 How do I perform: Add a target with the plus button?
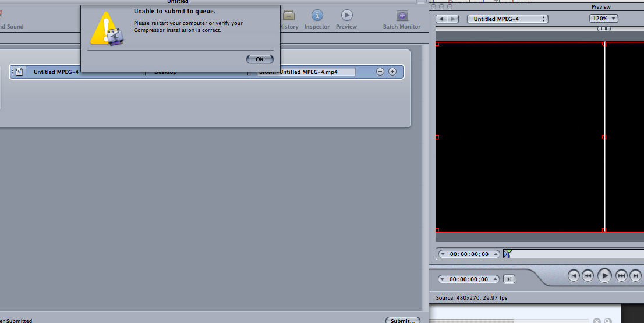pos(392,72)
